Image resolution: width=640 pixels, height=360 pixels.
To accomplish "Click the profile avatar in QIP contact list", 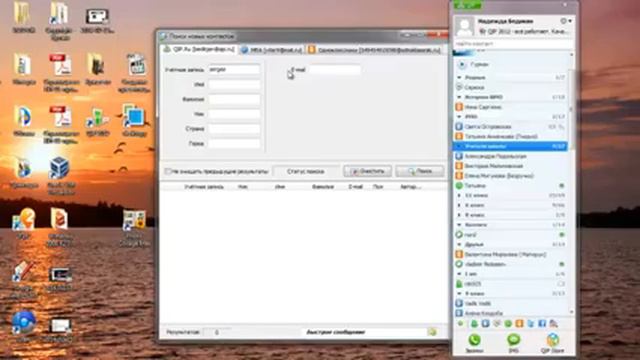I will tap(465, 27).
